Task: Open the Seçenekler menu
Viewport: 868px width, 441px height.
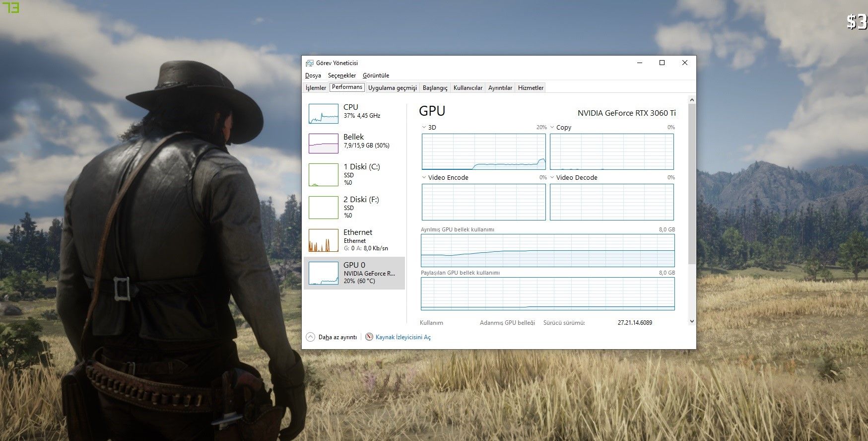Action: [x=342, y=75]
